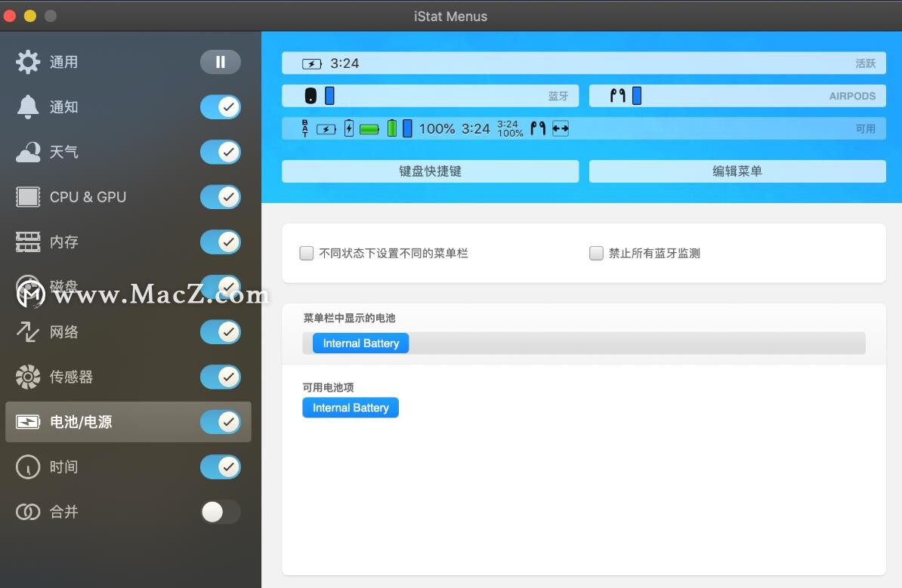Screen dimensions: 902x588
Task: Click the vertical charging battery icon
Action: [x=348, y=128]
